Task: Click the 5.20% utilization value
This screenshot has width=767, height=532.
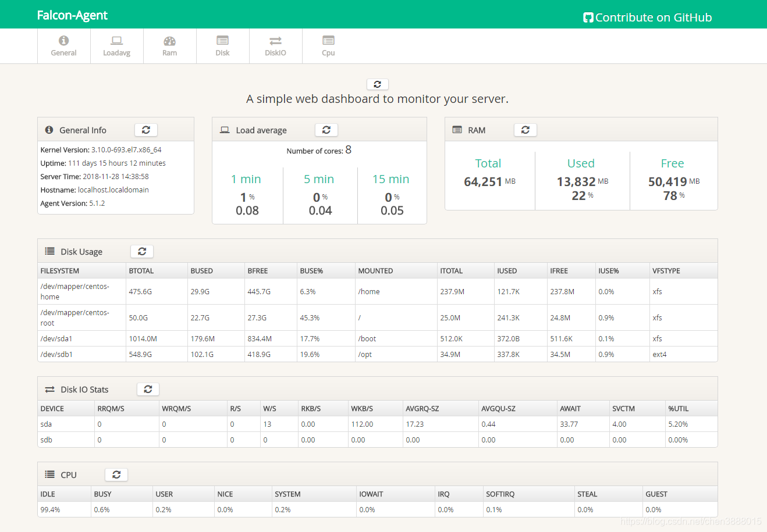Action: [x=678, y=424]
